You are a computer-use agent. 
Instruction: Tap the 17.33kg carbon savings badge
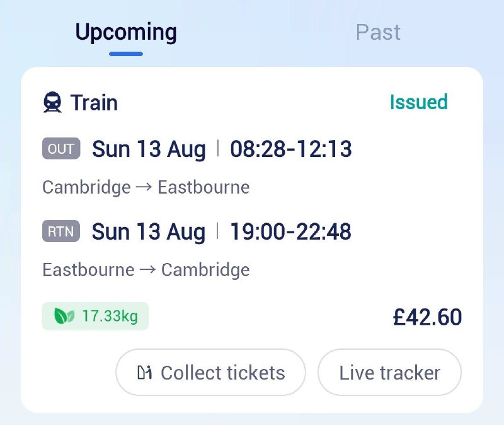point(96,316)
